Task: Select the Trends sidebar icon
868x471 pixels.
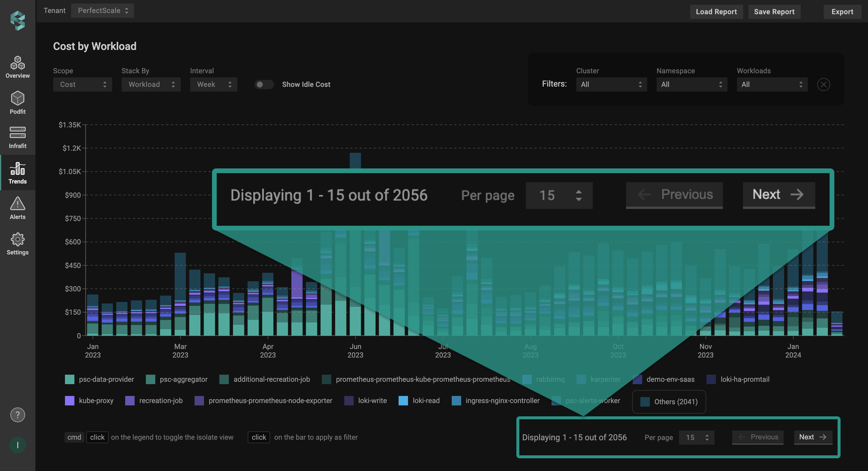Action: pos(17,173)
